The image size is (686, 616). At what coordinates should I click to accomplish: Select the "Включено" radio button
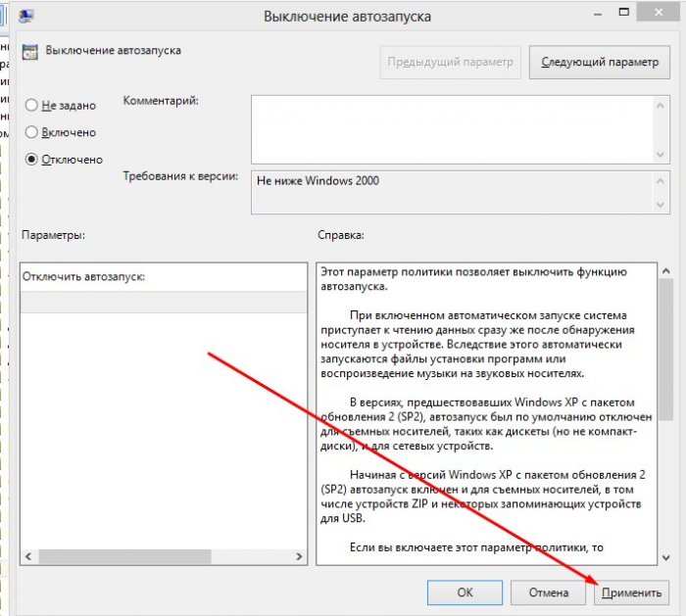(33, 131)
